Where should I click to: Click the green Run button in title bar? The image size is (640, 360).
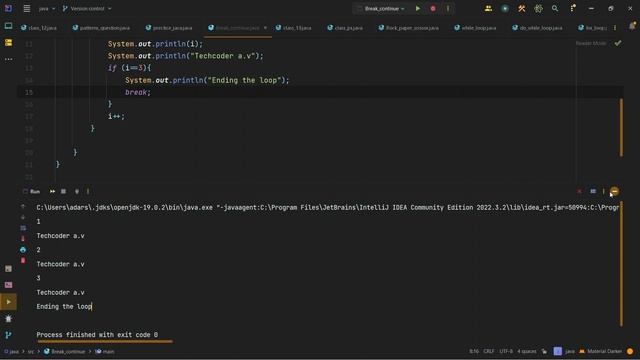(x=418, y=8)
